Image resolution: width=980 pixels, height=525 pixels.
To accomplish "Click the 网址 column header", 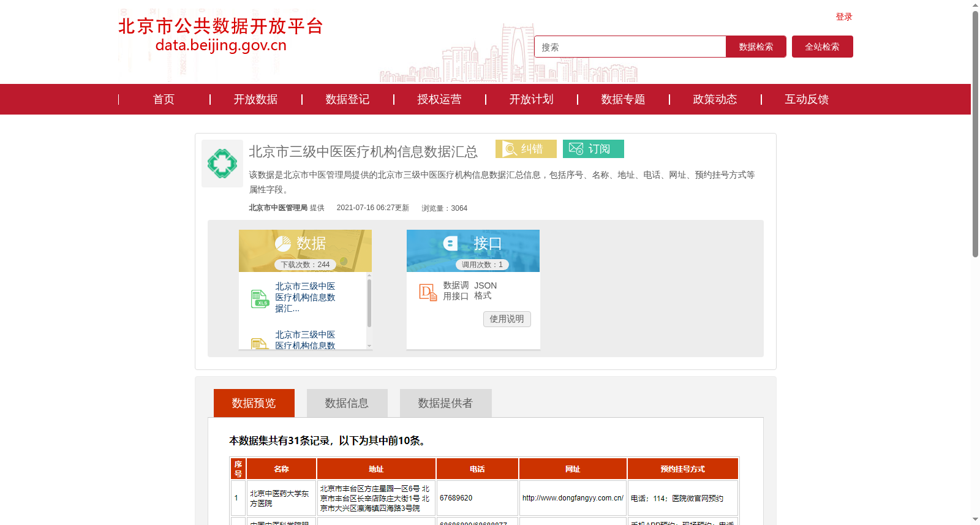I will [x=573, y=469].
